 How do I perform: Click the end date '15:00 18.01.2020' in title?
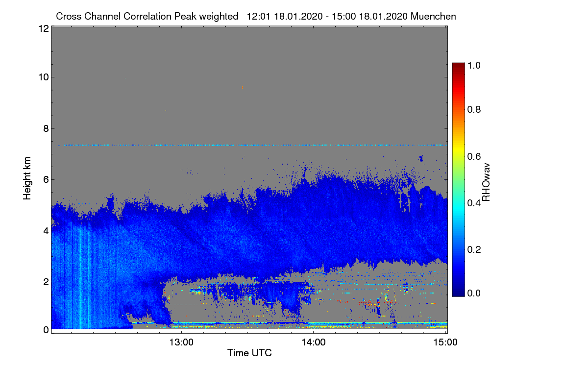pos(370,16)
